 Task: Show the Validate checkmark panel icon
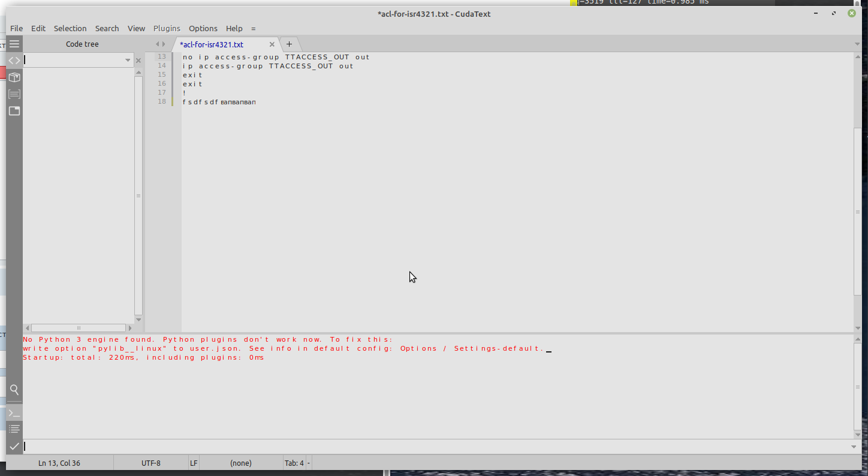point(14,446)
